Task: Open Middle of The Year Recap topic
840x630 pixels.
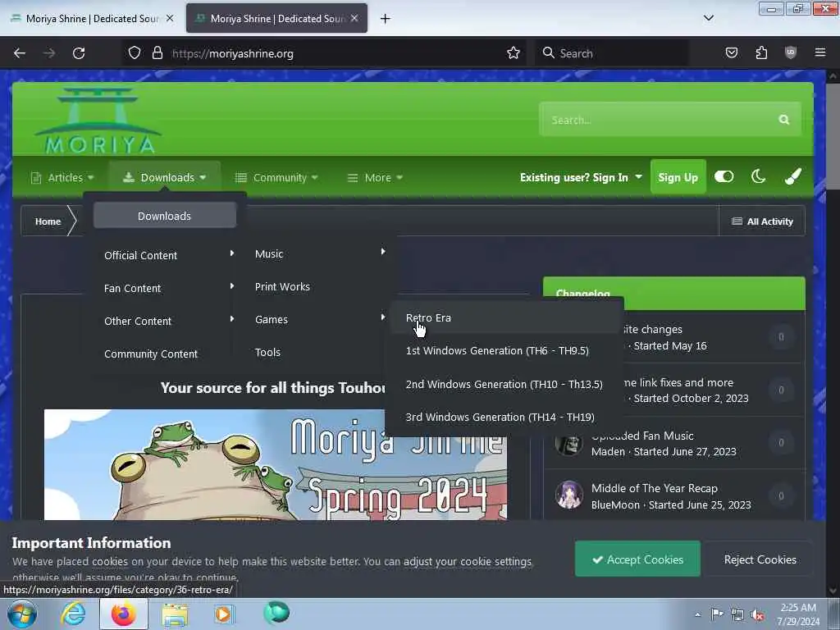Action: (x=654, y=488)
